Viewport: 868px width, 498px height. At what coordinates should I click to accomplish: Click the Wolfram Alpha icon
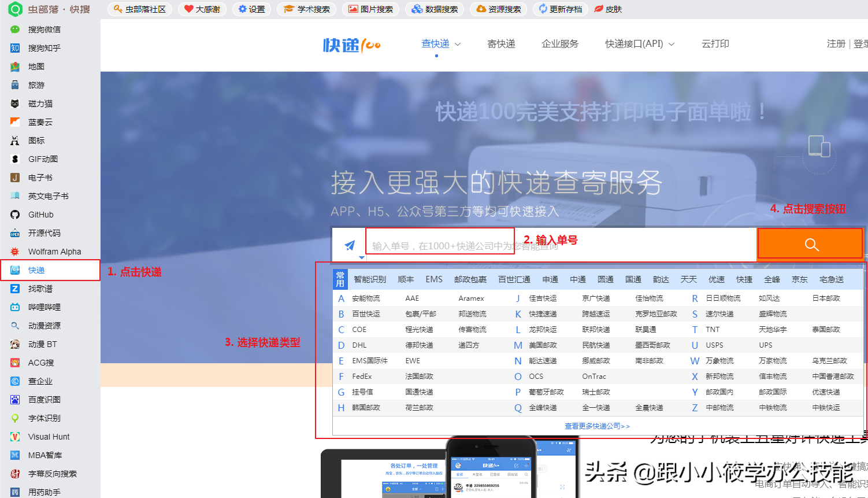click(x=15, y=252)
